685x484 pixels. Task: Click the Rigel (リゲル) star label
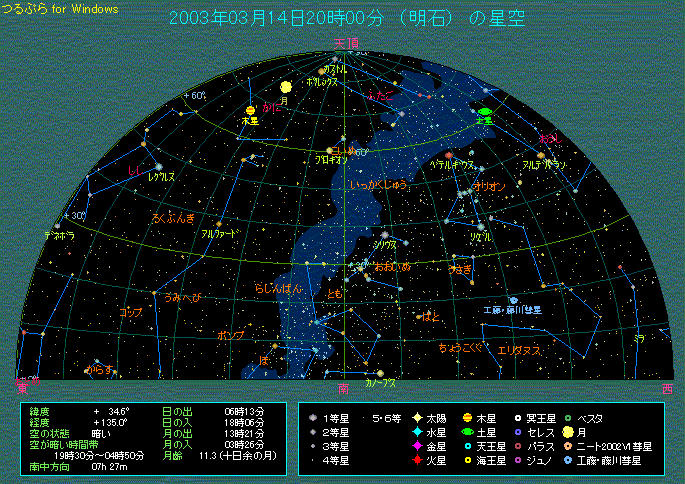482,235
